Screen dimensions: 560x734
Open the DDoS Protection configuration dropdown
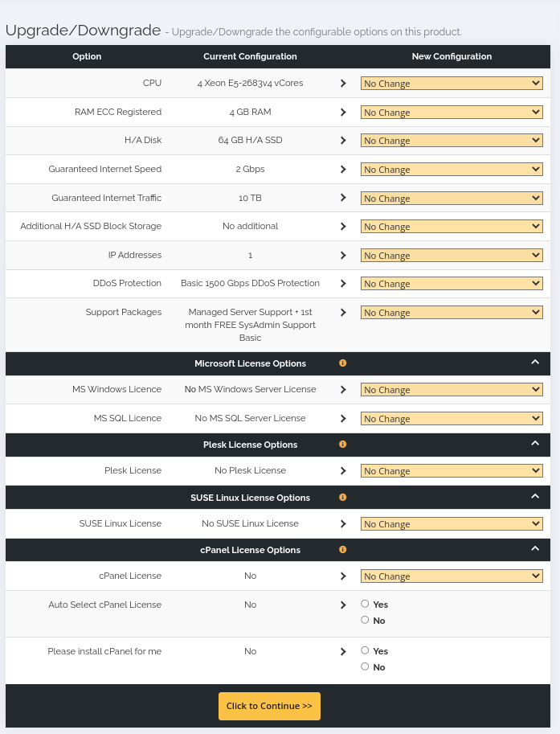[452, 284]
